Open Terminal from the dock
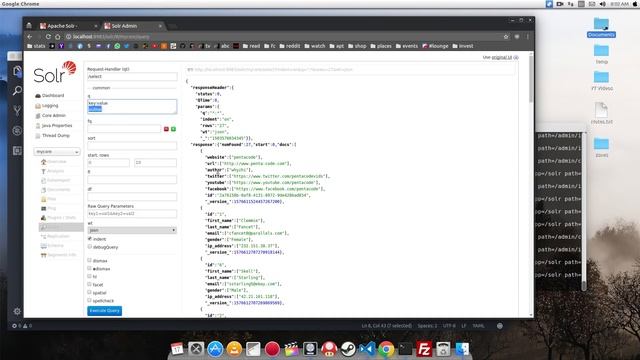This screenshot has height=360, width=640. coord(405,349)
